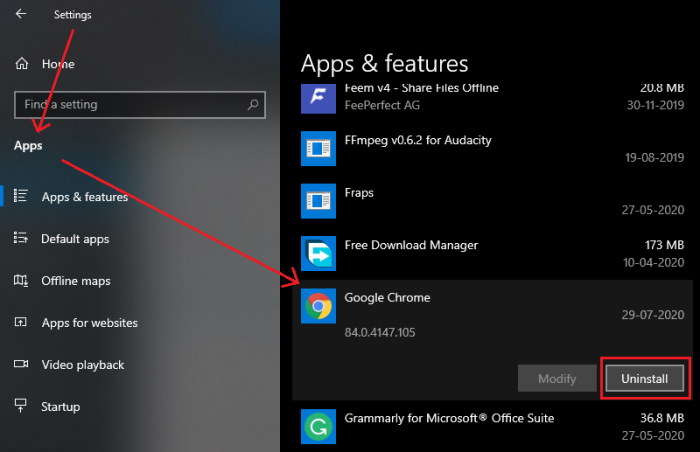The image size is (700, 452).
Task: Select the Apps & features list icon
Action: (x=21, y=196)
